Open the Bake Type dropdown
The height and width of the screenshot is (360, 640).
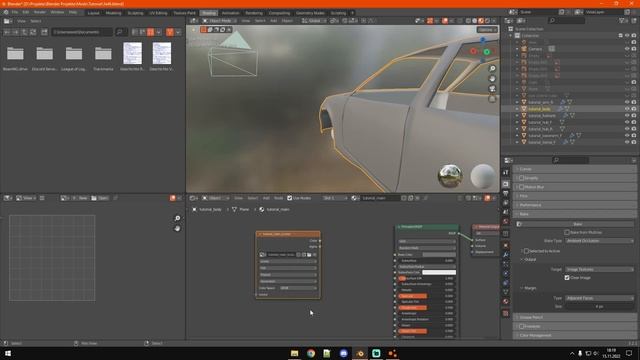600,241
